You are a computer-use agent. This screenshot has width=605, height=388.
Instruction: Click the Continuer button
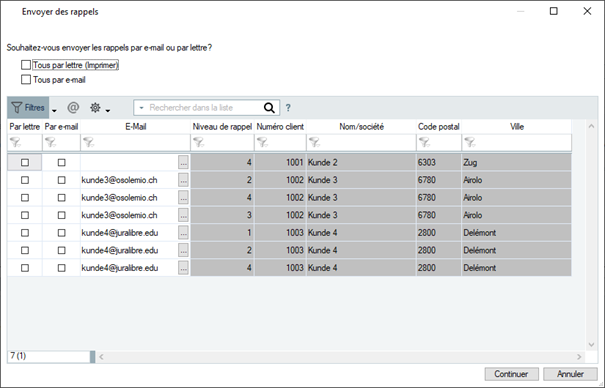pyautogui.click(x=511, y=374)
